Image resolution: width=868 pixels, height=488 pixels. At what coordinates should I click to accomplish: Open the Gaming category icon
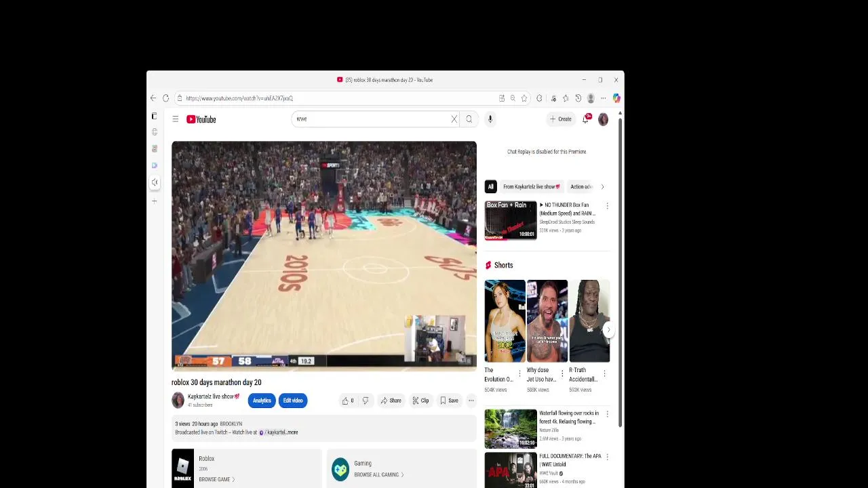(x=340, y=469)
